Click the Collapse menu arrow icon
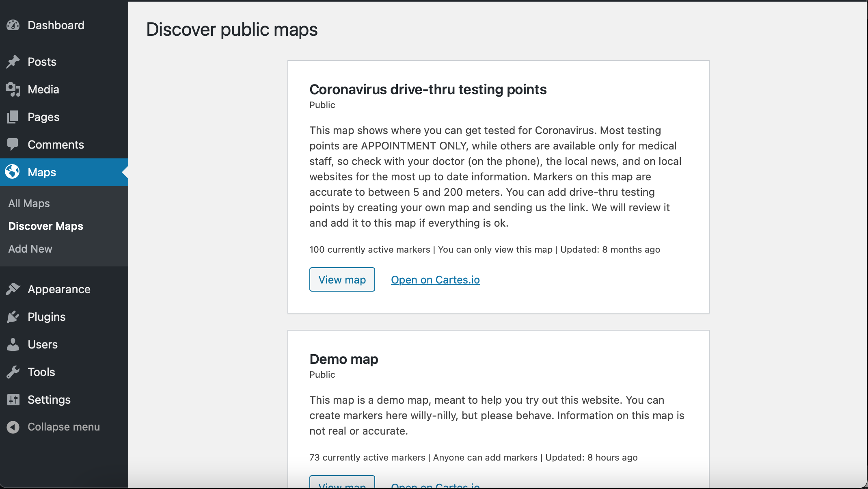Image resolution: width=868 pixels, height=489 pixels. (x=13, y=427)
